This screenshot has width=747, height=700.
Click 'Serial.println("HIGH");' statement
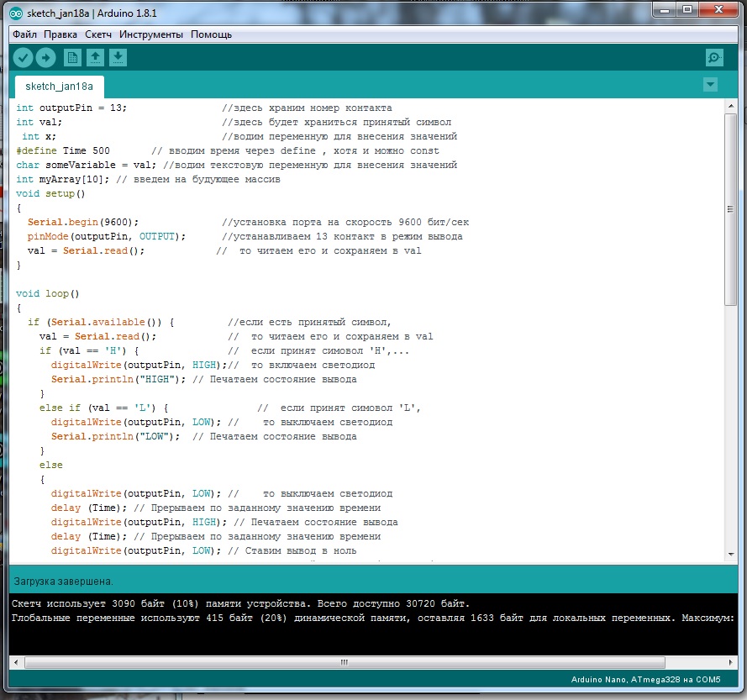(118, 380)
